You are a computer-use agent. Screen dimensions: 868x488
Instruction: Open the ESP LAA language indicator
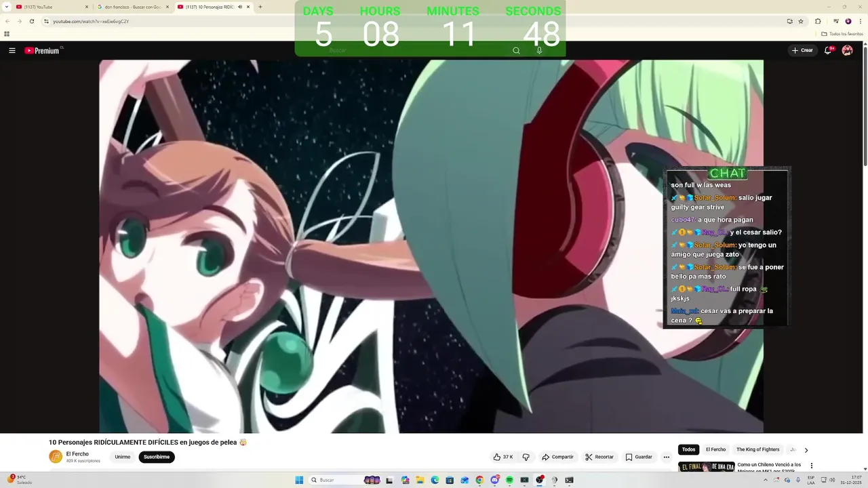(811, 480)
